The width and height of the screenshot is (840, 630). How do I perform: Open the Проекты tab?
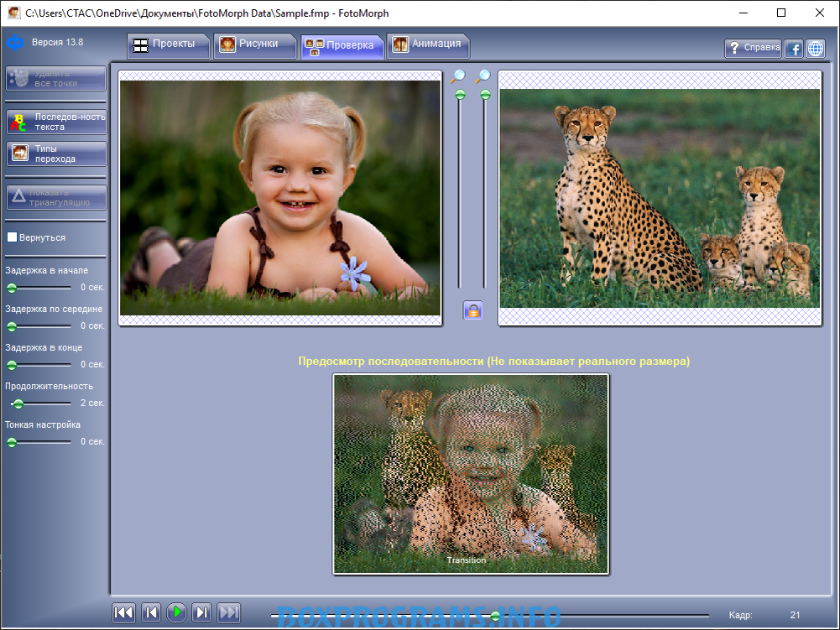168,45
